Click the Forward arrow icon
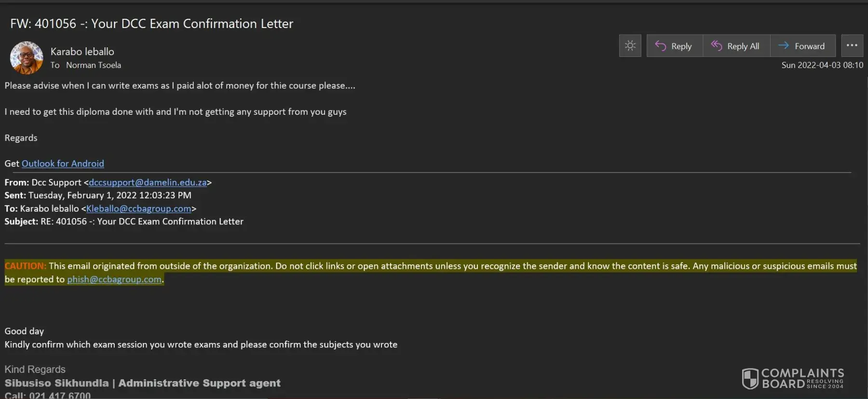 coord(784,46)
